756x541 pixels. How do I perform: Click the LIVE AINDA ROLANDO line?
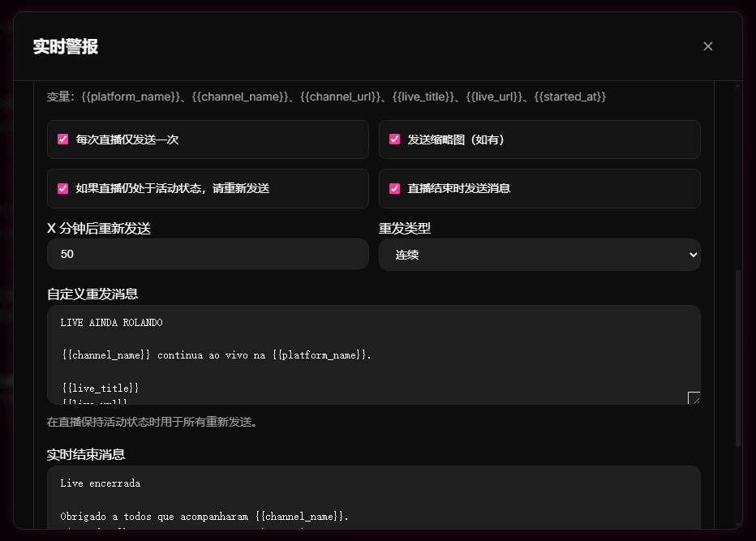pyautogui.click(x=111, y=323)
